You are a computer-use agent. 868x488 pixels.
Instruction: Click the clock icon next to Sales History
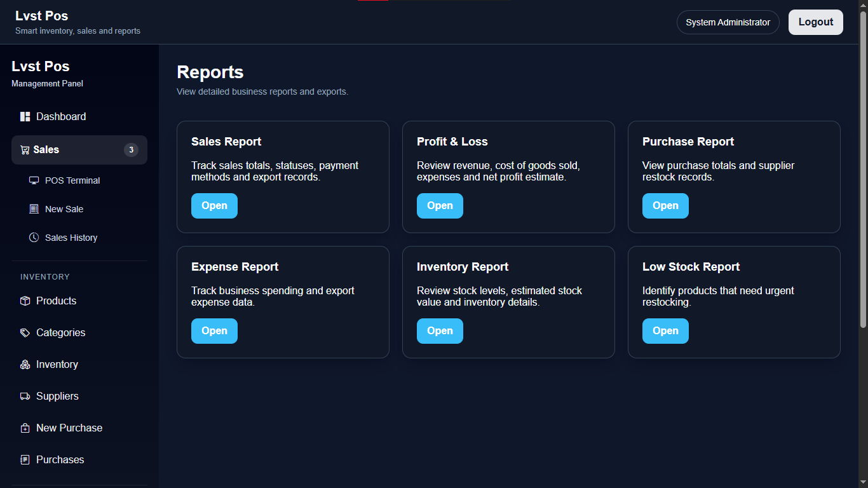(32, 237)
